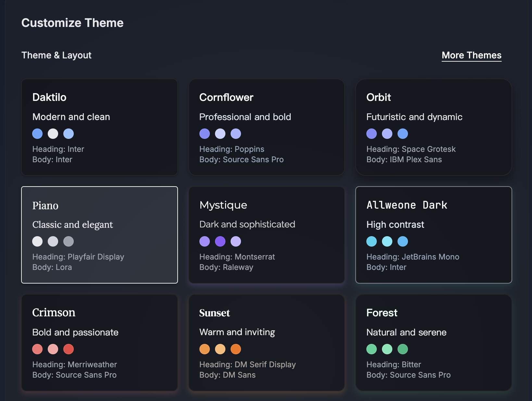Click the Heading: JetBrains Mono label

412,257
